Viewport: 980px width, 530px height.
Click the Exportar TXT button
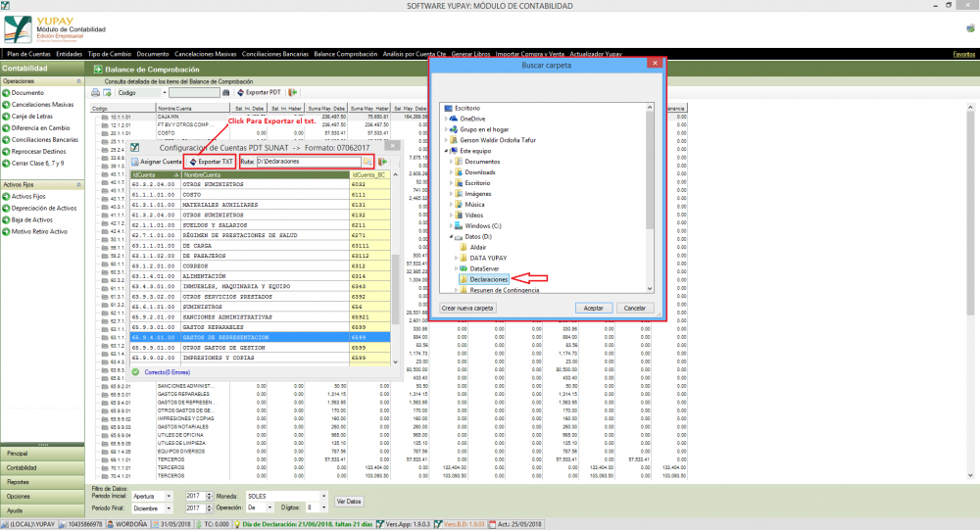211,162
